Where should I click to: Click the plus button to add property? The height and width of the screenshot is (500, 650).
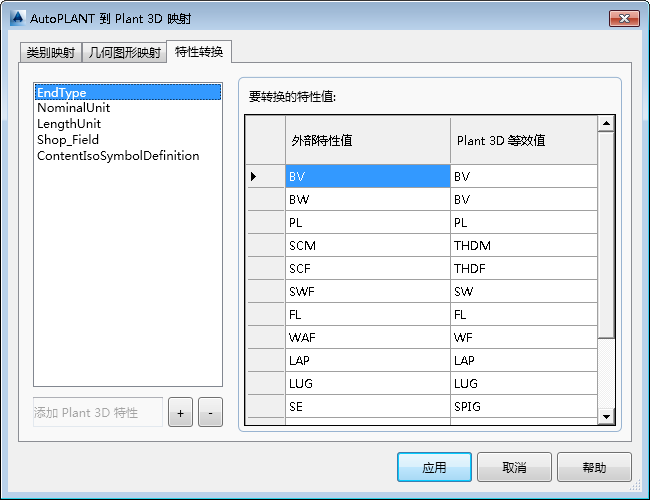click(180, 412)
